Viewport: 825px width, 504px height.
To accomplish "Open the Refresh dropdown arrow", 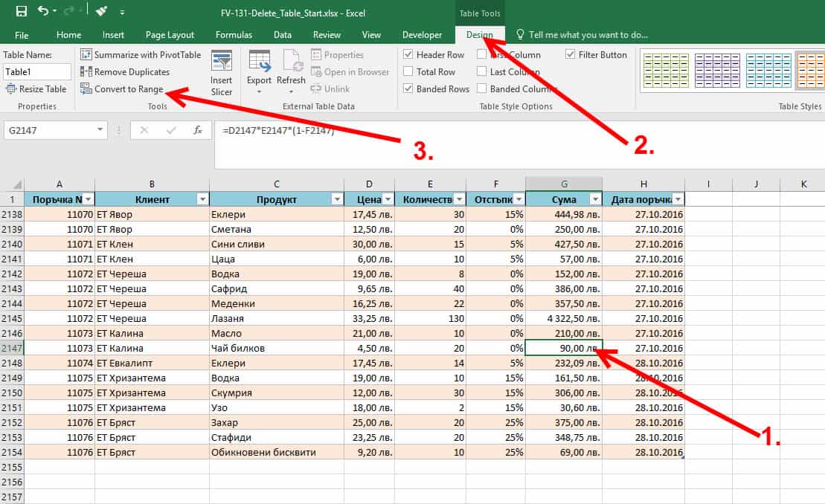I will [291, 92].
